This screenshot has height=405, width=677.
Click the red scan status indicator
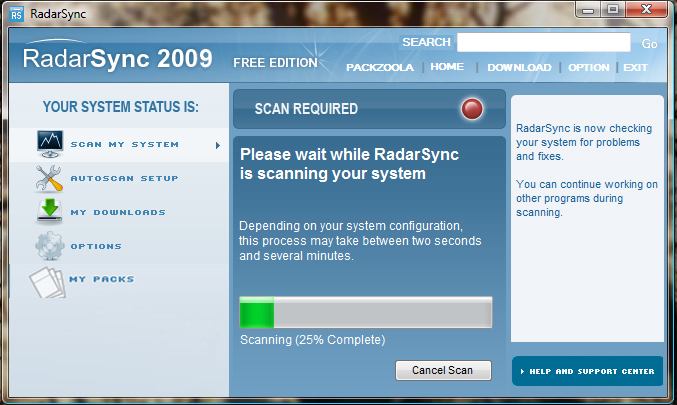[471, 109]
